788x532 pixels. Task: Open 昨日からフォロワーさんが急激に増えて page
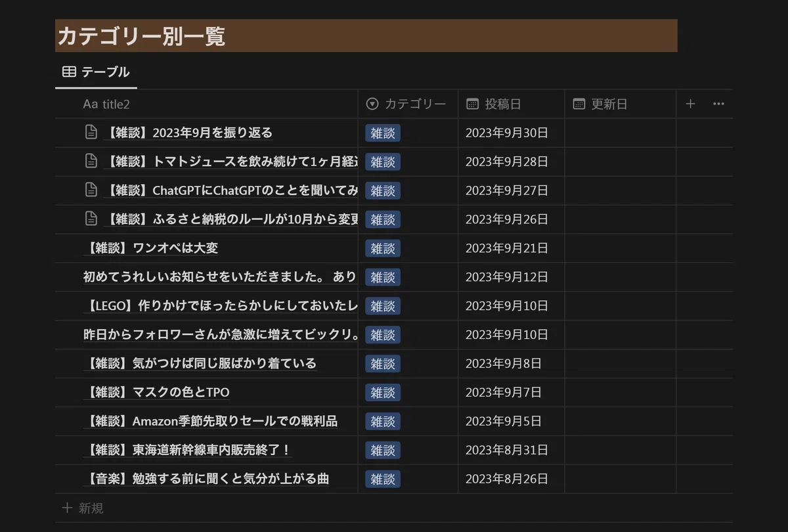click(220, 335)
